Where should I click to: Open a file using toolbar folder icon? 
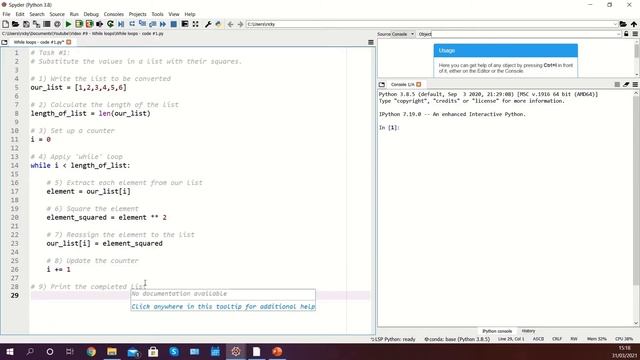click(x=16, y=24)
